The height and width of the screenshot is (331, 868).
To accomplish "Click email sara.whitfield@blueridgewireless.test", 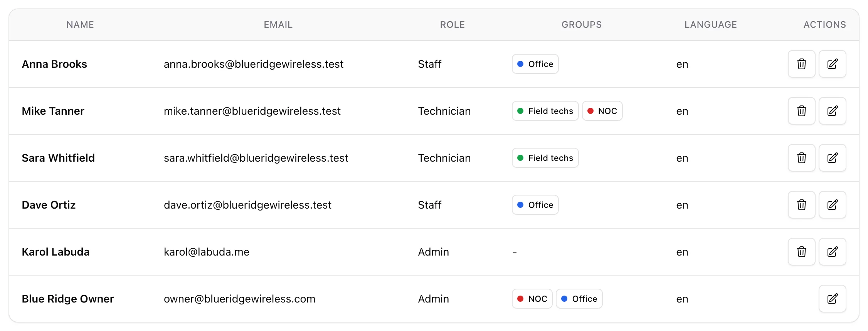I will [x=256, y=158].
